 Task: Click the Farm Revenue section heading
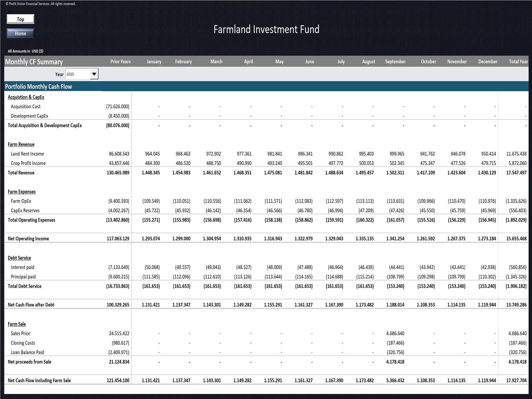click(x=21, y=144)
